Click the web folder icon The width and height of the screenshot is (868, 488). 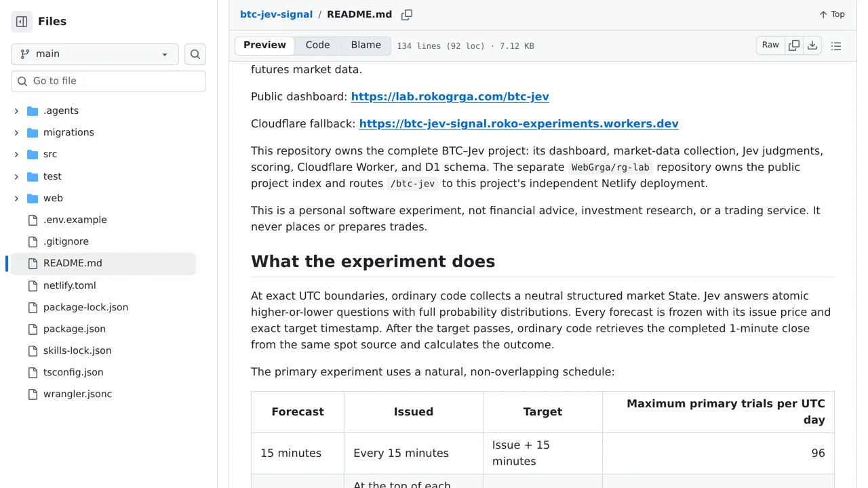pos(33,199)
